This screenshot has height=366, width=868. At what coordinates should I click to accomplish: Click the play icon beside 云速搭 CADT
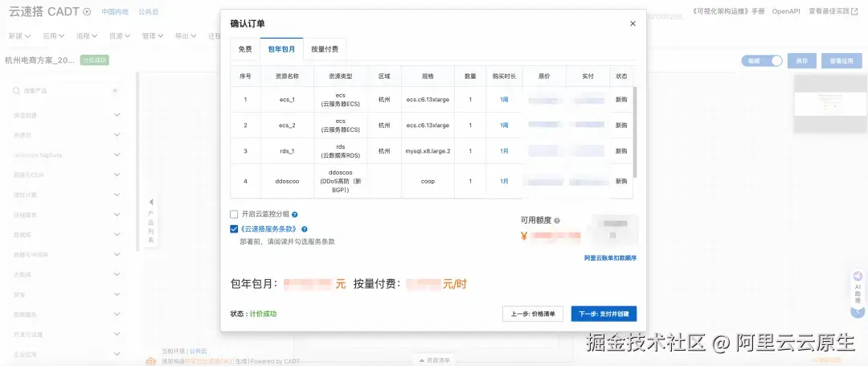[87, 11]
